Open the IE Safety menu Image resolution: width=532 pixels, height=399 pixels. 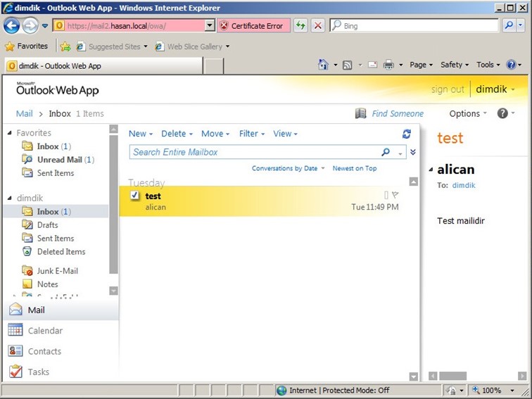tap(455, 65)
